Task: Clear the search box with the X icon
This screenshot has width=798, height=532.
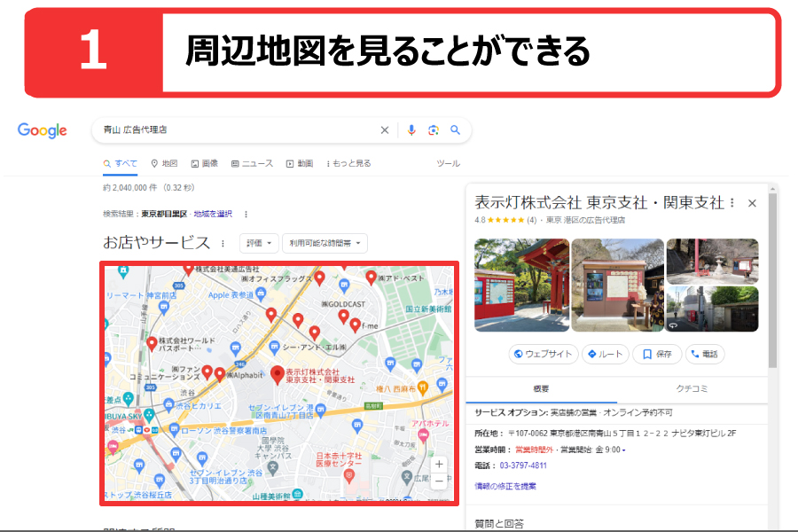Action: 385,130
